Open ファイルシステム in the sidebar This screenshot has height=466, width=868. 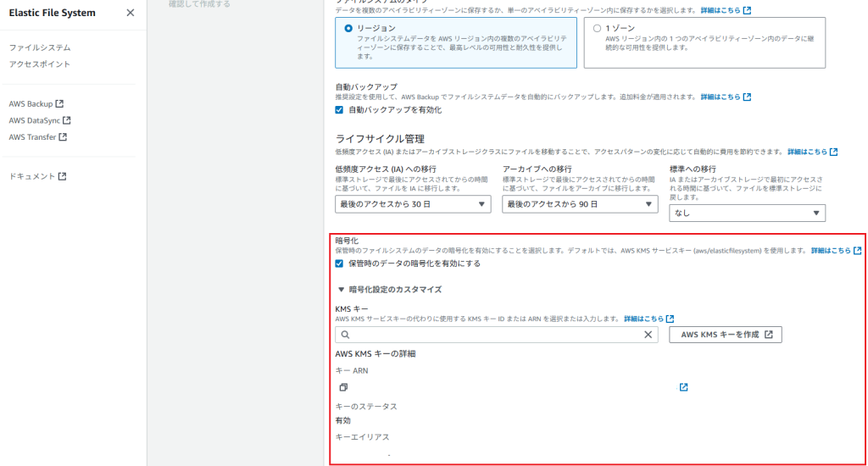pos(40,47)
